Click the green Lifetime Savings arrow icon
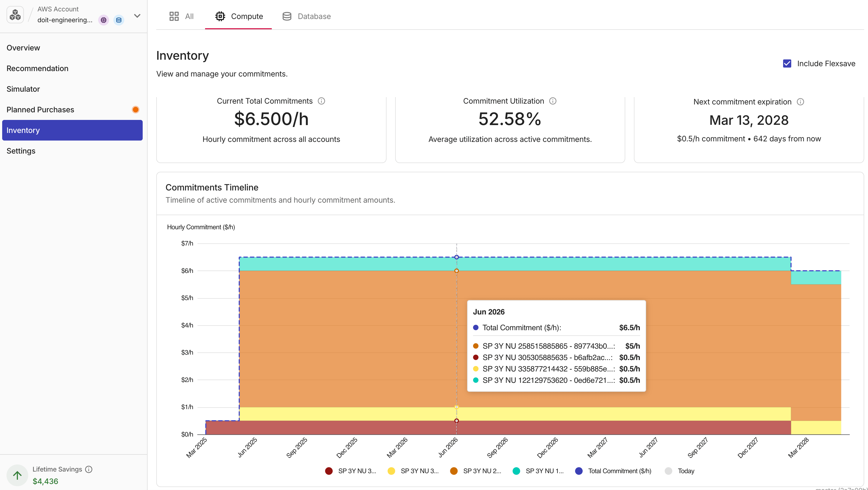The width and height of the screenshot is (868, 490). [17, 475]
